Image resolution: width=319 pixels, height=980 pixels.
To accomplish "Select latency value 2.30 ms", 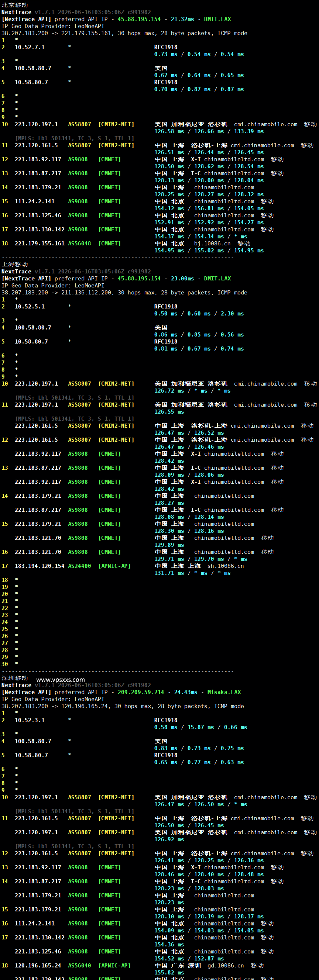I will (x=232, y=314).
